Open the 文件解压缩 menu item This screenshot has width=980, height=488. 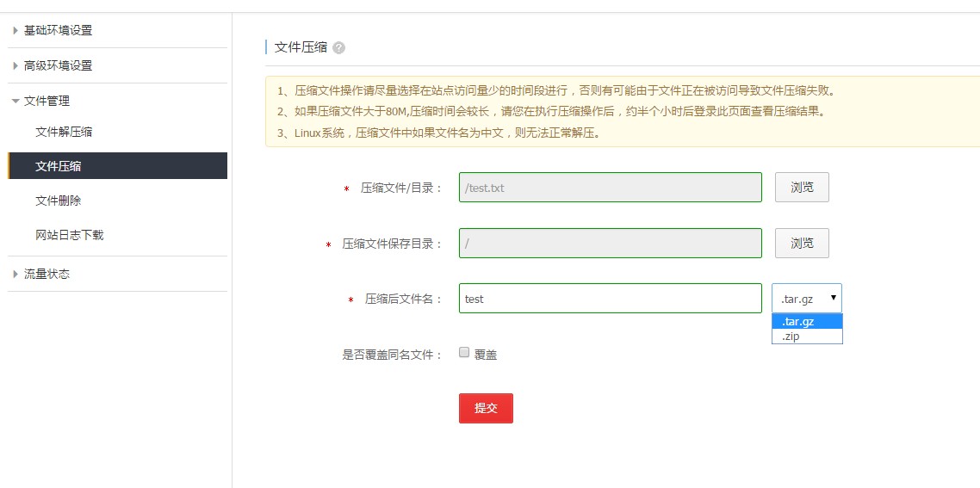[64, 132]
